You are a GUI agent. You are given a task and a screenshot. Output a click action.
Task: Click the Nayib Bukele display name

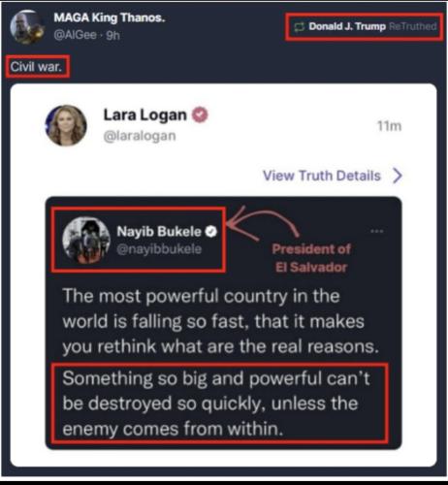pyautogui.click(x=159, y=232)
